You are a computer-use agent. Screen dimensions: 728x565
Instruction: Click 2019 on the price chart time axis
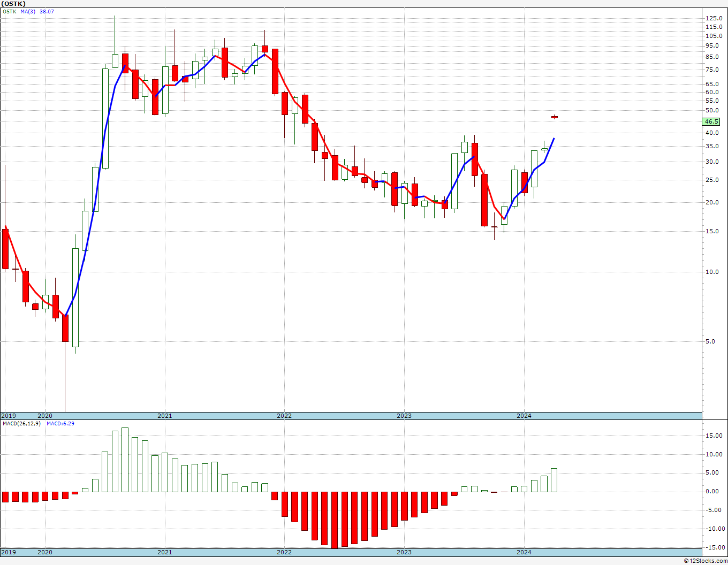9,416
